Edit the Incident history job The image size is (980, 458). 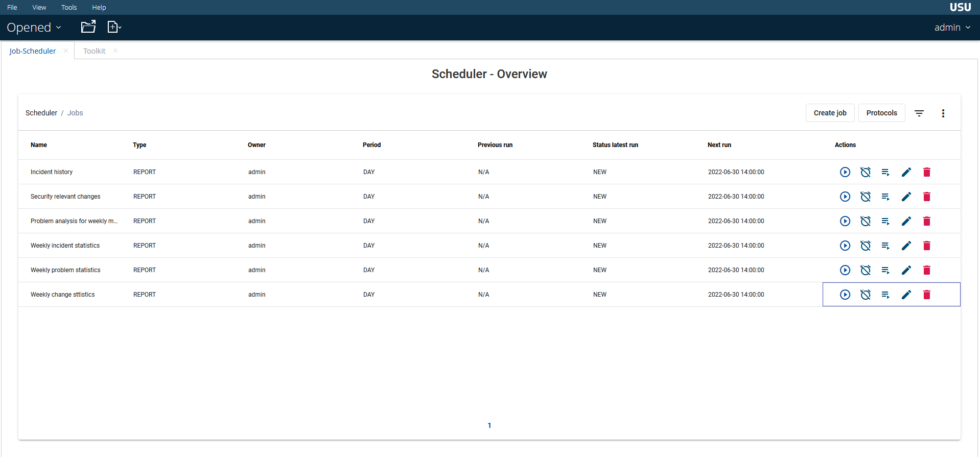(x=906, y=172)
